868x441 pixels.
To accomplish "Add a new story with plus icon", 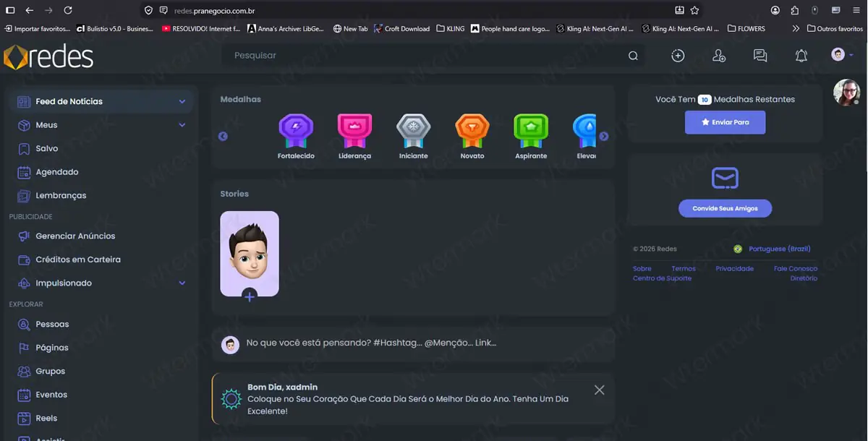I will coord(249,296).
